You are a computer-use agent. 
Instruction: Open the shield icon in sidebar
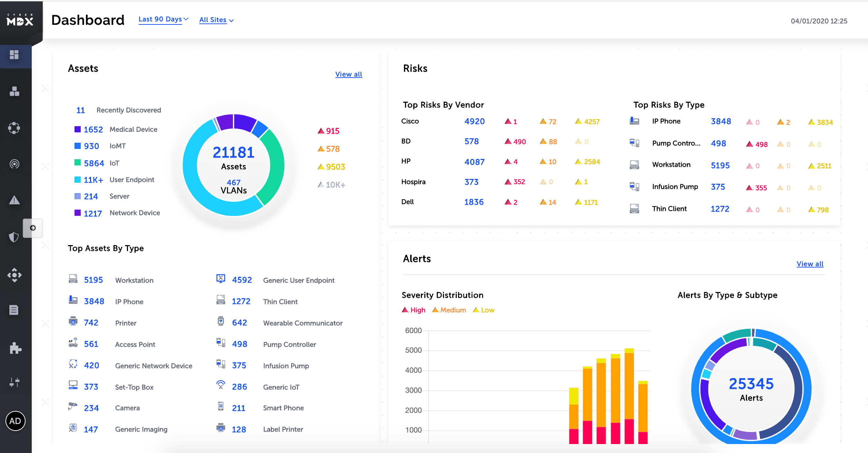14,237
